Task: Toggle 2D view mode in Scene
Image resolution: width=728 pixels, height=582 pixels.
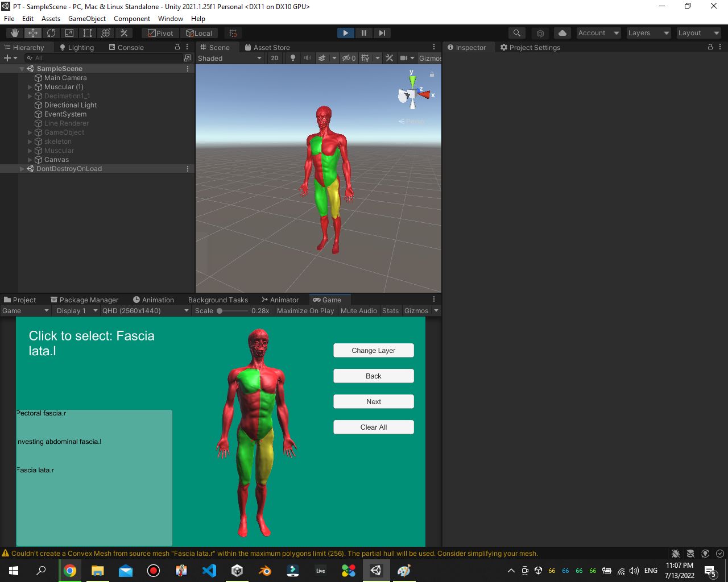Action: (275, 58)
